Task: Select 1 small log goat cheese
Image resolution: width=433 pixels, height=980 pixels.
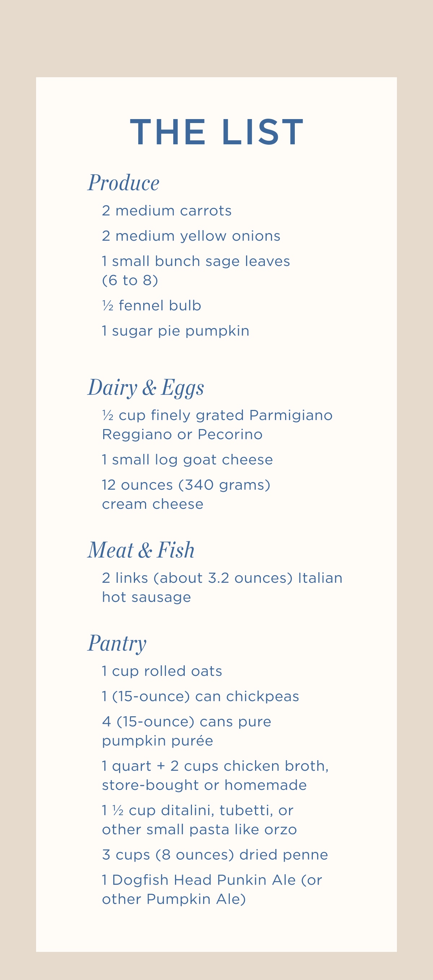Action: coord(187,460)
